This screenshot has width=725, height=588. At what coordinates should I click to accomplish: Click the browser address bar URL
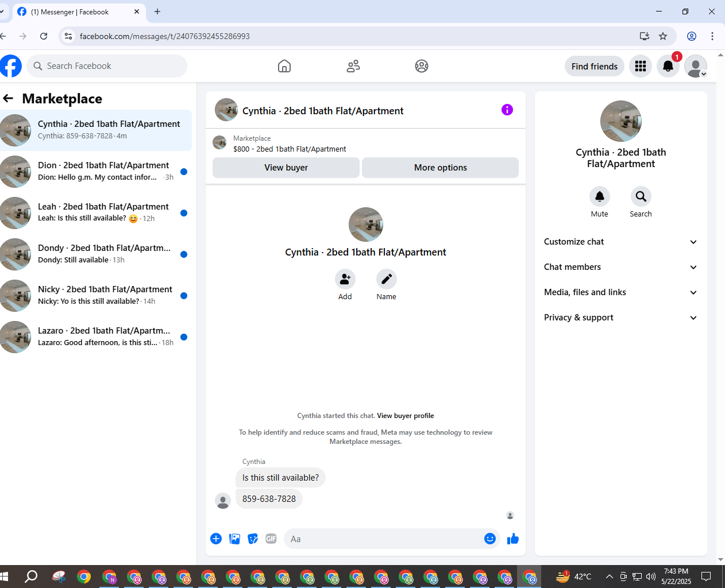point(165,36)
